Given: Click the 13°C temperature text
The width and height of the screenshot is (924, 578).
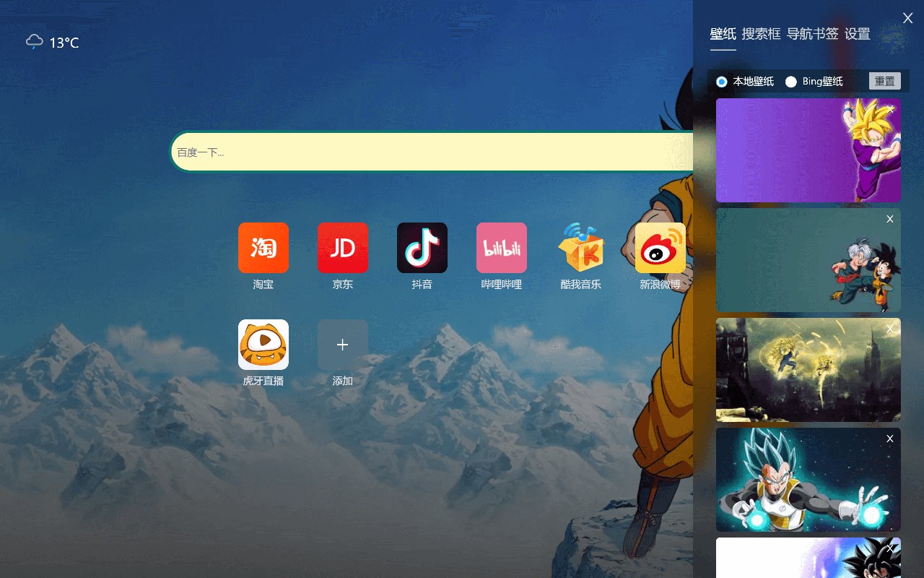Looking at the screenshot, I should (64, 43).
